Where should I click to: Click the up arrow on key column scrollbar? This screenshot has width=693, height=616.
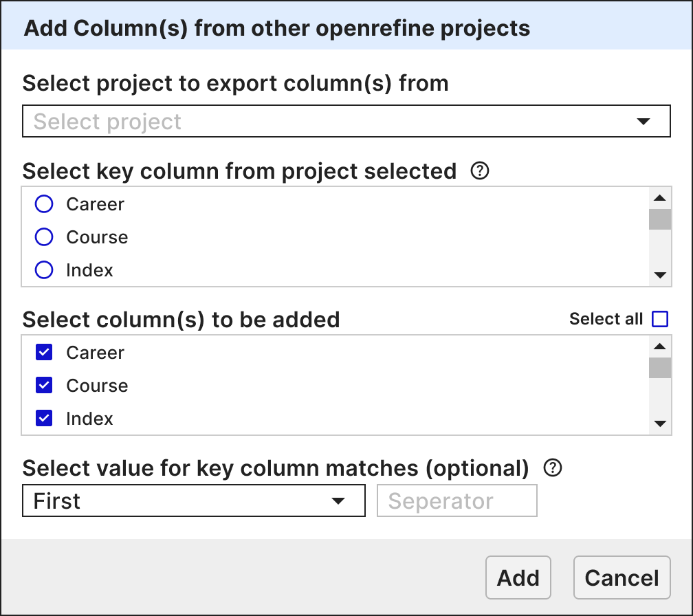point(660,197)
